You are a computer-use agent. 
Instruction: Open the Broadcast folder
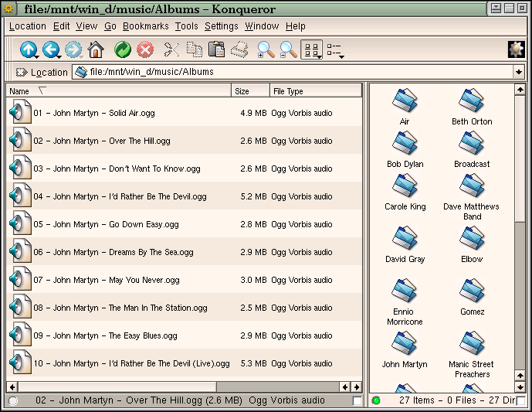[472, 148]
